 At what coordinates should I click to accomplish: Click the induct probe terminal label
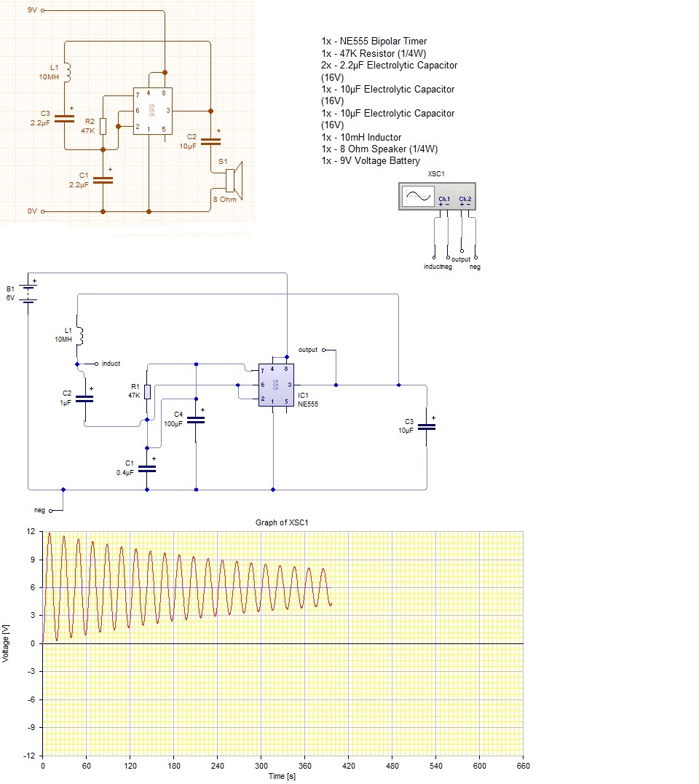[x=111, y=364]
